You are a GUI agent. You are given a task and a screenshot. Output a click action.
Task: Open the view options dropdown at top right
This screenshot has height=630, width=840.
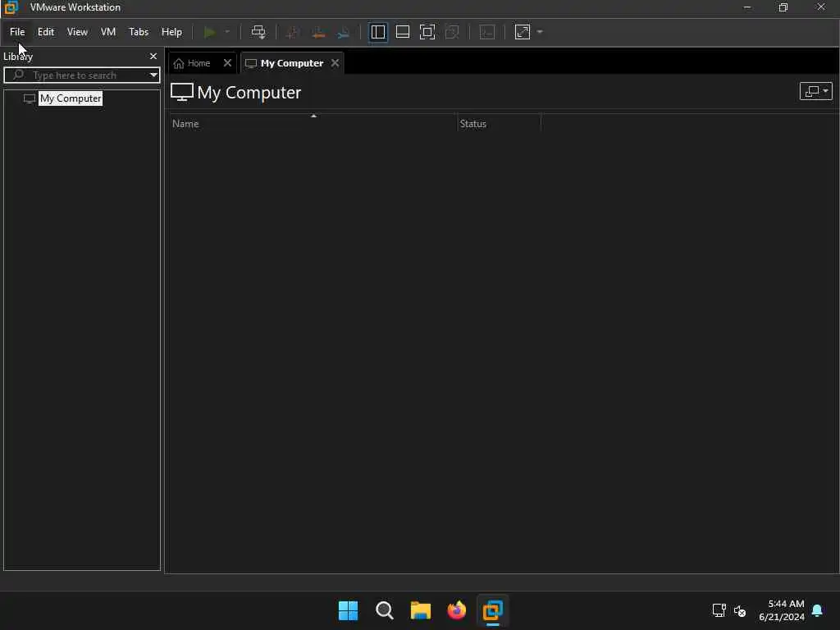point(815,92)
